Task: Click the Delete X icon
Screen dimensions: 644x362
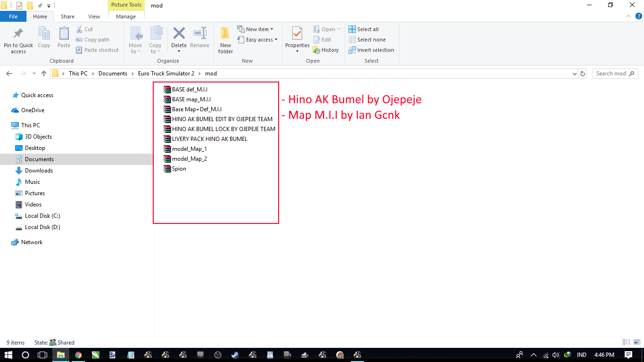Action: pyautogui.click(x=179, y=33)
